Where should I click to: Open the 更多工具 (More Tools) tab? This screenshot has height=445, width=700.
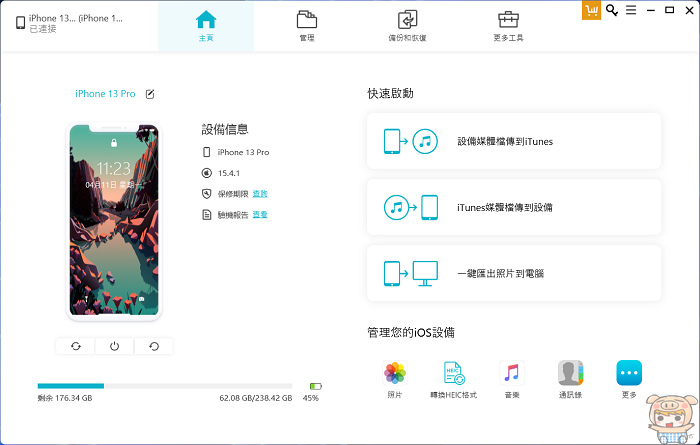click(x=508, y=25)
